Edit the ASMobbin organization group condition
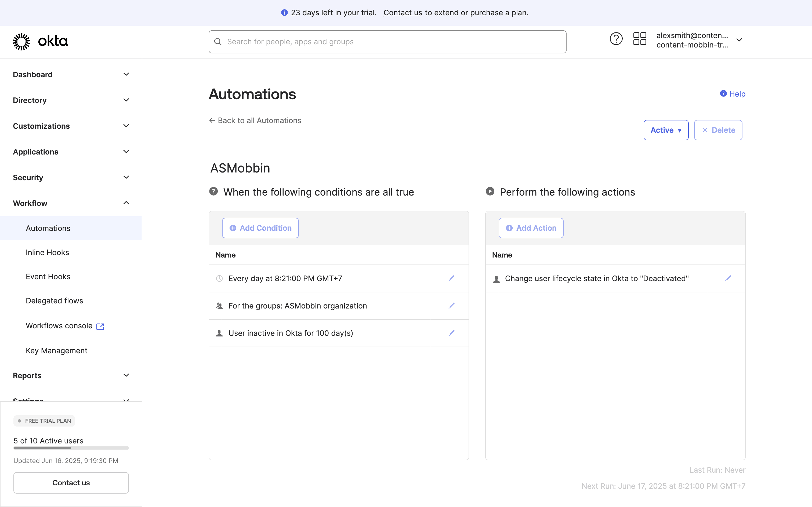The image size is (812, 507). pyautogui.click(x=451, y=306)
